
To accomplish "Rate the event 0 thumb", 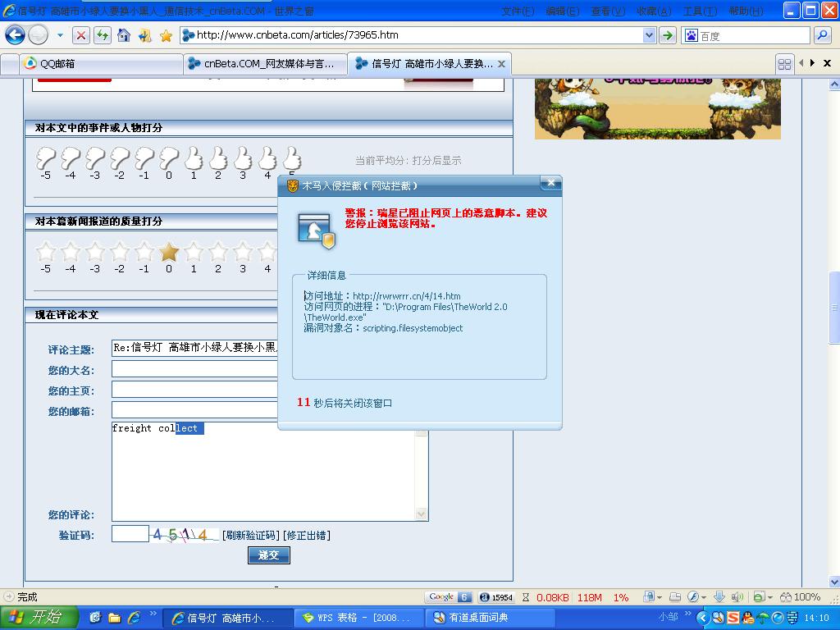I will coord(169,158).
